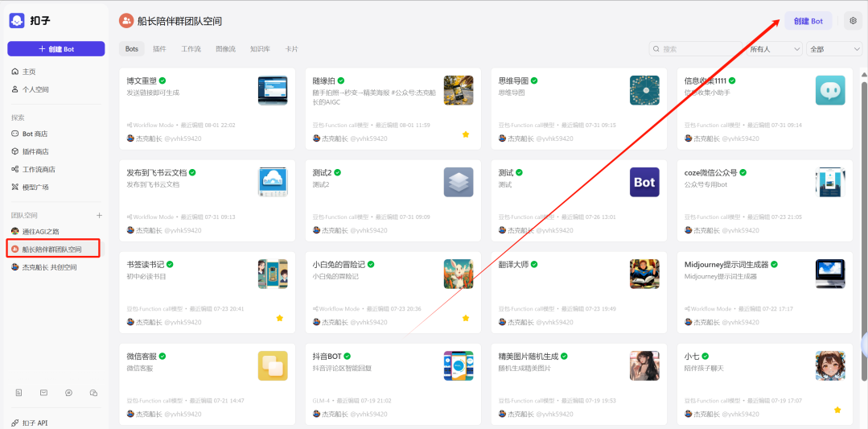Select the 知识库 tab

click(260, 49)
